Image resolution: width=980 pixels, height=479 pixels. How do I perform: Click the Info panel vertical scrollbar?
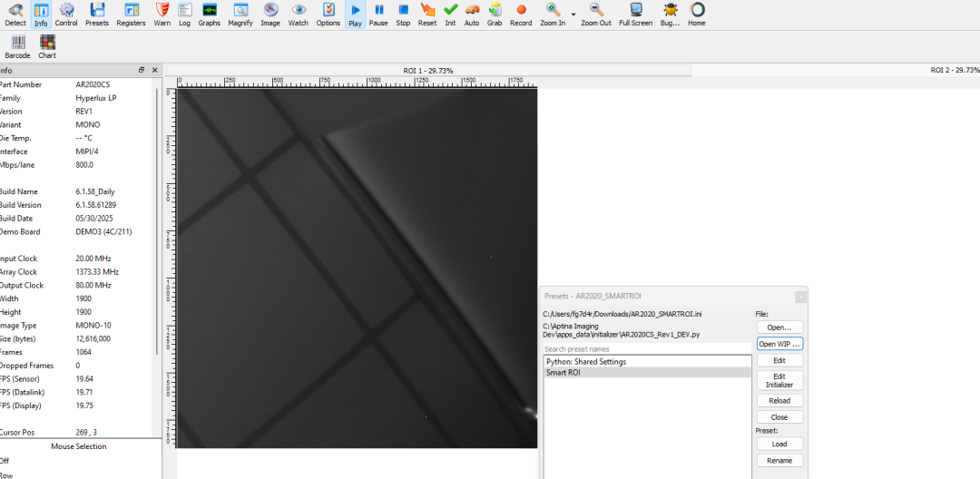pos(158,221)
